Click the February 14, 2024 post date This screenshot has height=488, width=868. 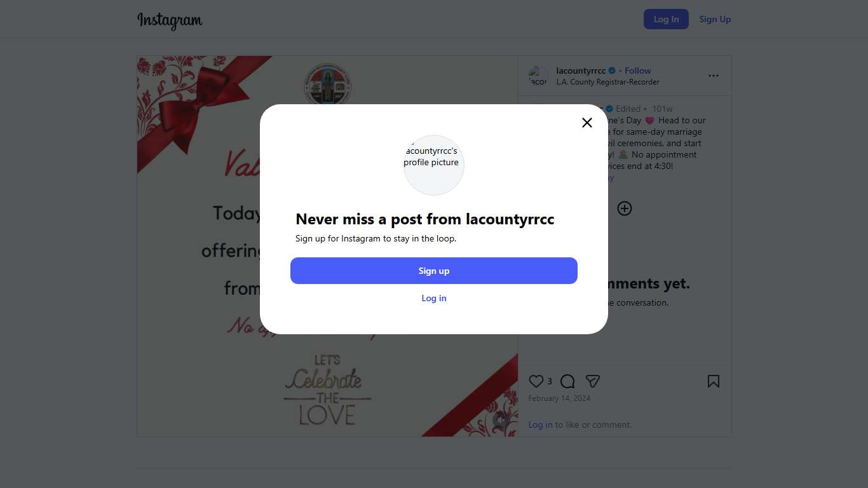coord(559,398)
